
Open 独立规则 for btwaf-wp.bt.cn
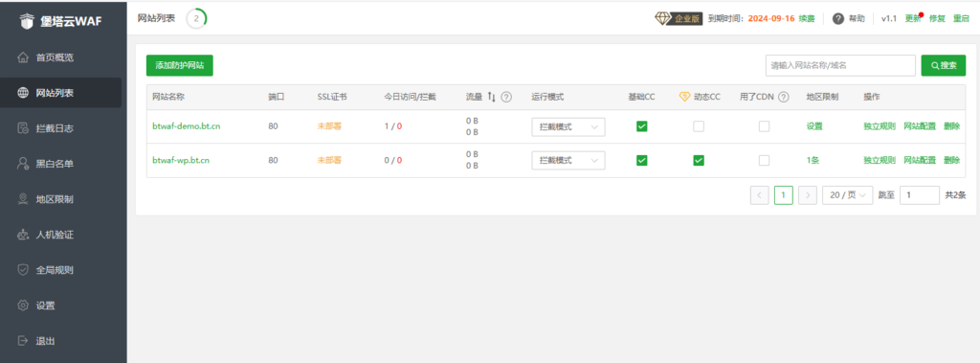(880, 160)
